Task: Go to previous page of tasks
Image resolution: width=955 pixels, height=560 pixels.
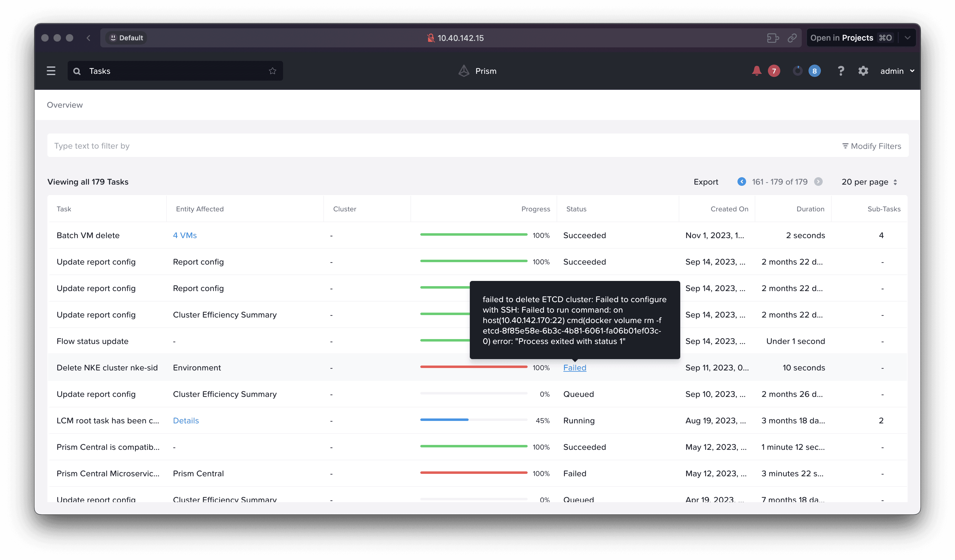Action: click(x=742, y=182)
